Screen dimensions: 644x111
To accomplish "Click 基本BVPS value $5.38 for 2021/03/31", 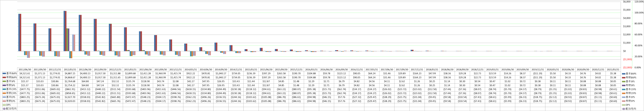I will pos(613,73).
